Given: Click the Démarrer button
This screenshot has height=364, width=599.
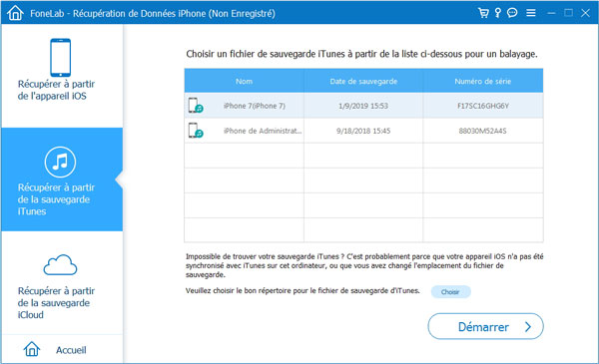Looking at the screenshot, I should point(485,327).
